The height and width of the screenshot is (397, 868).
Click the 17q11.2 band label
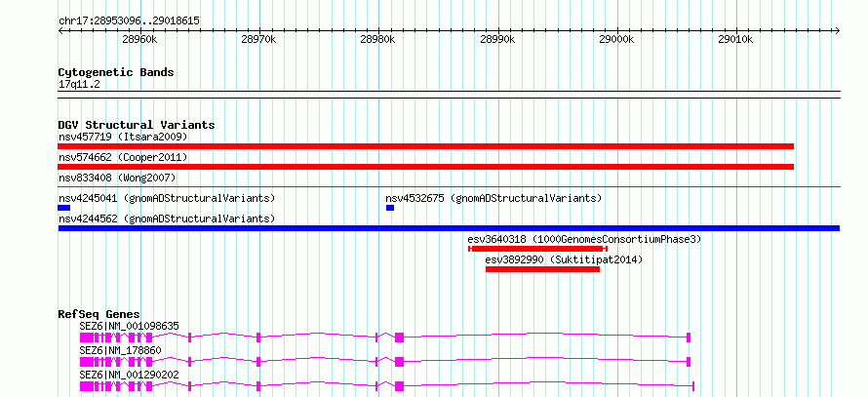point(79,85)
